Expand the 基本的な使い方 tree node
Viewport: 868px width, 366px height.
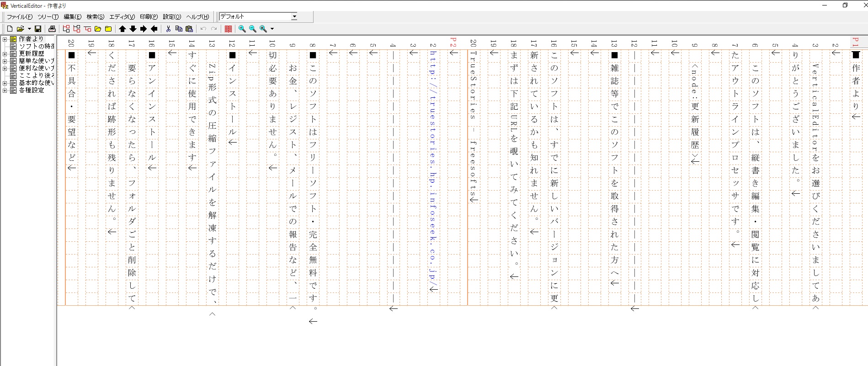pos(5,83)
